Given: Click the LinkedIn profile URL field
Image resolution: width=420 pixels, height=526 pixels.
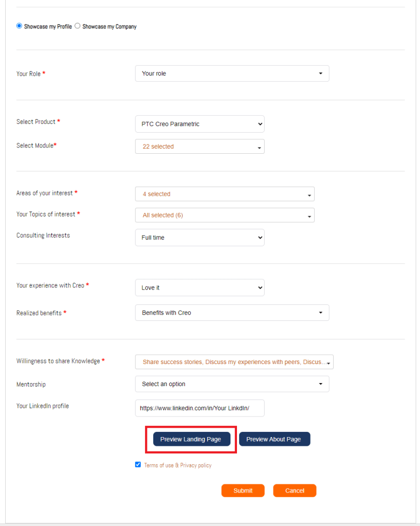Looking at the screenshot, I should coord(199,408).
